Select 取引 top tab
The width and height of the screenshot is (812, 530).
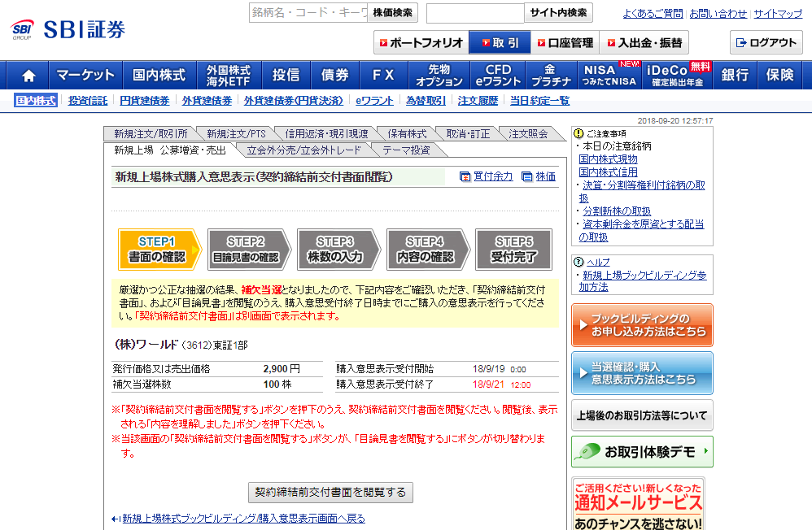(x=500, y=42)
